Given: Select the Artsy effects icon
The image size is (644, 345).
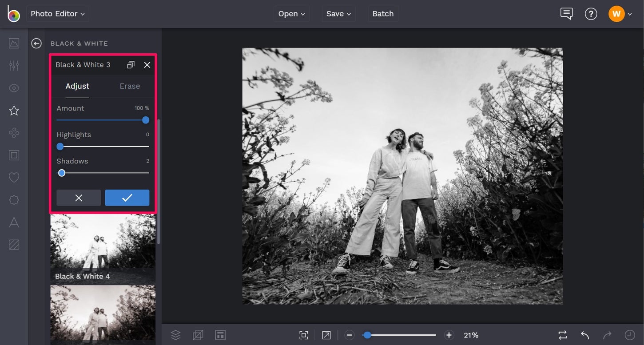Looking at the screenshot, I should click(x=13, y=132).
